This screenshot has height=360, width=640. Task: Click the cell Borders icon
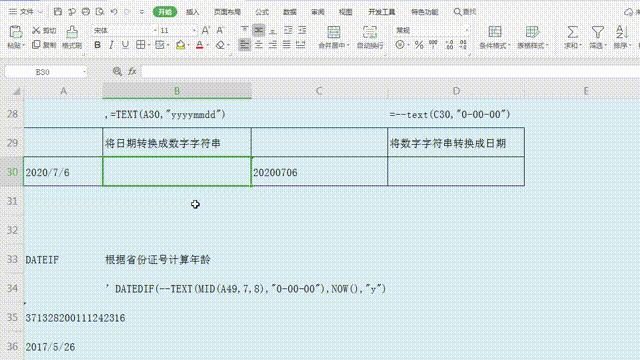tap(140, 45)
